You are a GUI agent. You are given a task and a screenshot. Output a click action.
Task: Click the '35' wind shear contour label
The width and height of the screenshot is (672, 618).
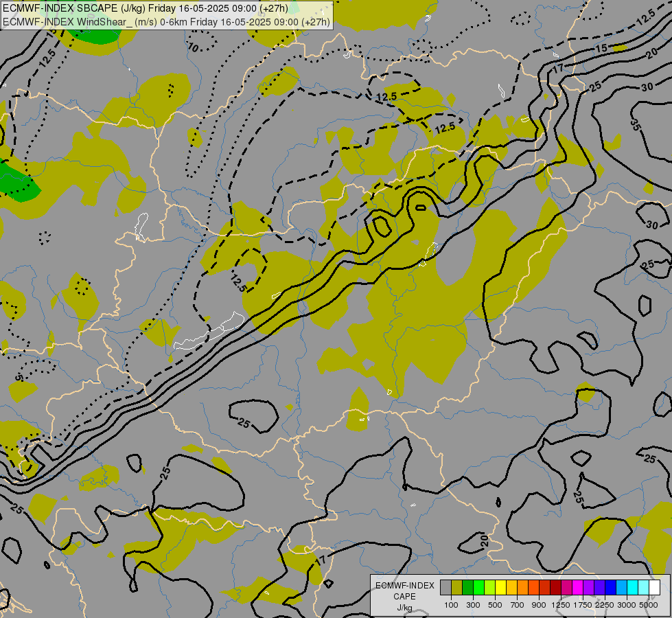pyautogui.click(x=635, y=125)
